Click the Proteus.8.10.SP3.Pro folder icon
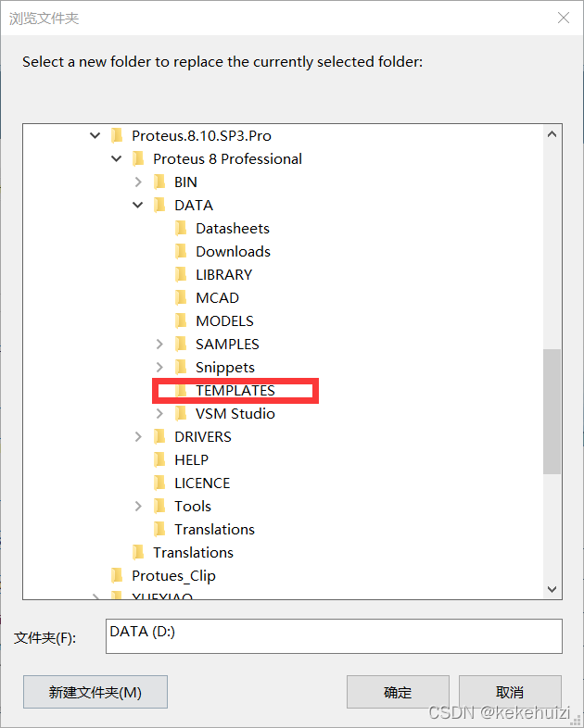Image resolution: width=584 pixels, height=728 pixels. 117,135
